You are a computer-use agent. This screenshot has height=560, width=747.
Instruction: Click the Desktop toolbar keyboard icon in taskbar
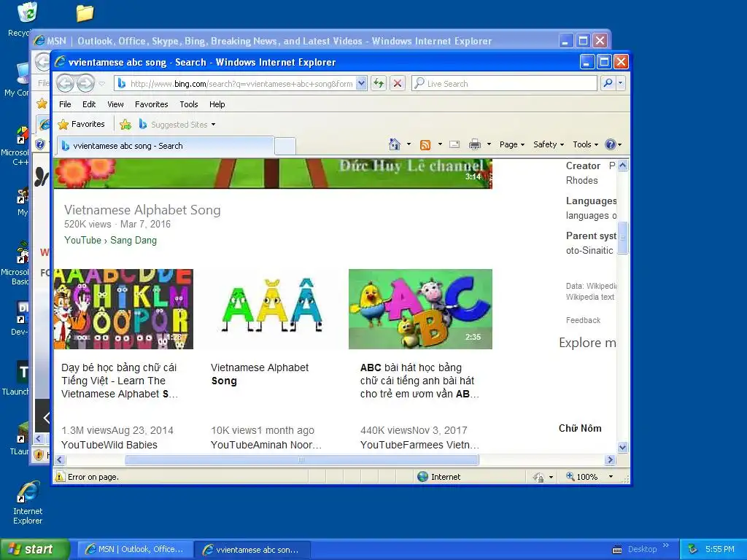tap(617, 550)
